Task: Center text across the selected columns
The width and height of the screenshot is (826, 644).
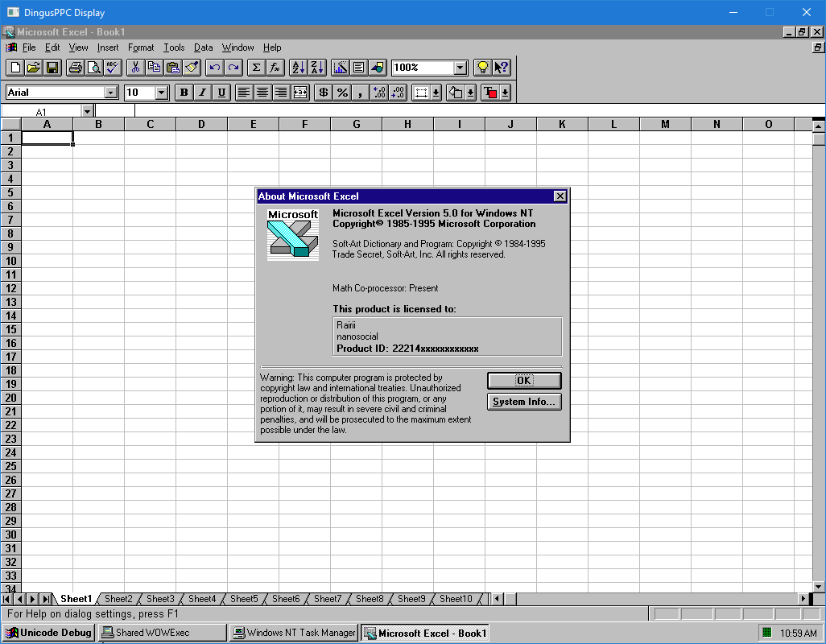Action: pyautogui.click(x=299, y=93)
